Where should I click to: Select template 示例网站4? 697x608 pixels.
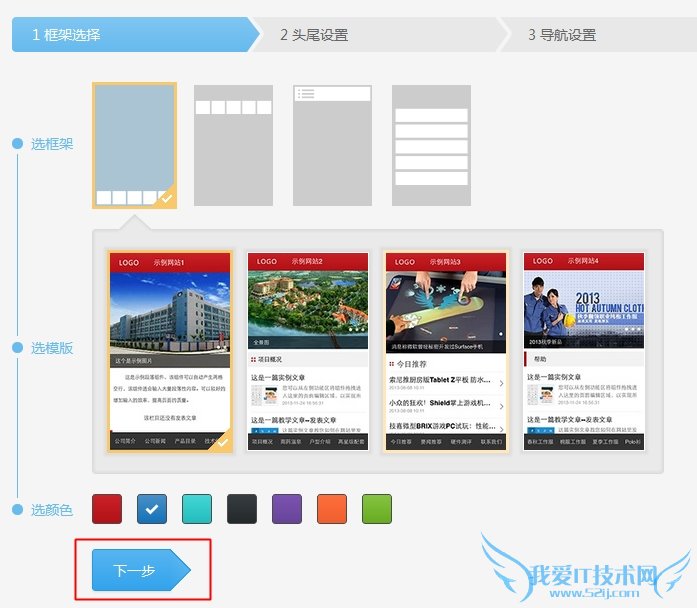tap(584, 352)
